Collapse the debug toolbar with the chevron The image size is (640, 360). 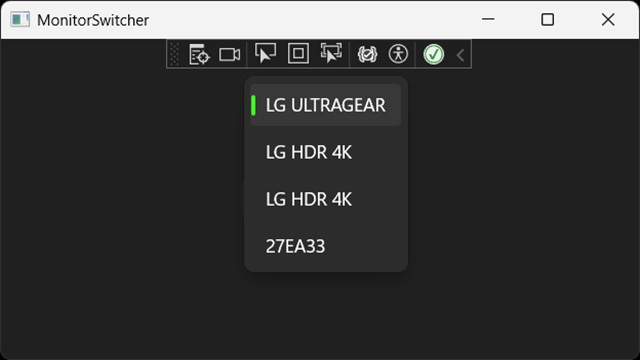coord(460,55)
